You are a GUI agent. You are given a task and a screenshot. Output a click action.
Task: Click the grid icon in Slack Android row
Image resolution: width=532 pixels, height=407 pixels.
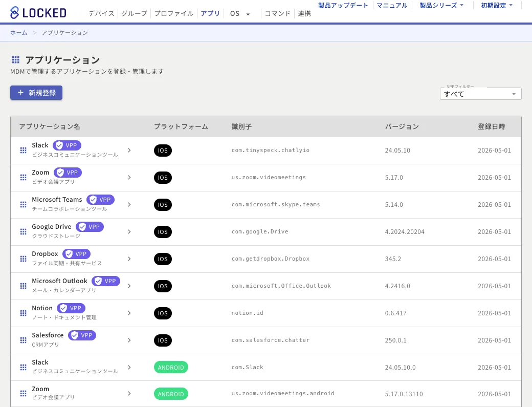point(23,367)
